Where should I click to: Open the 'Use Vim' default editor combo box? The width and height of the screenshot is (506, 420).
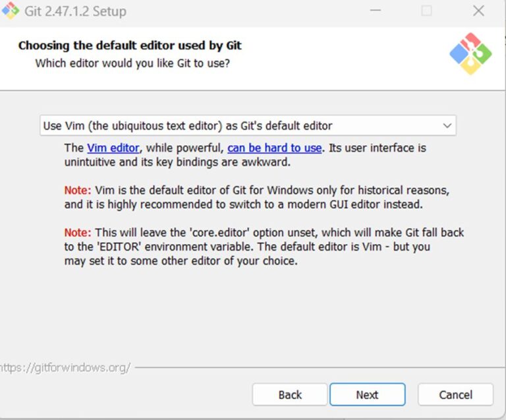tap(247, 125)
